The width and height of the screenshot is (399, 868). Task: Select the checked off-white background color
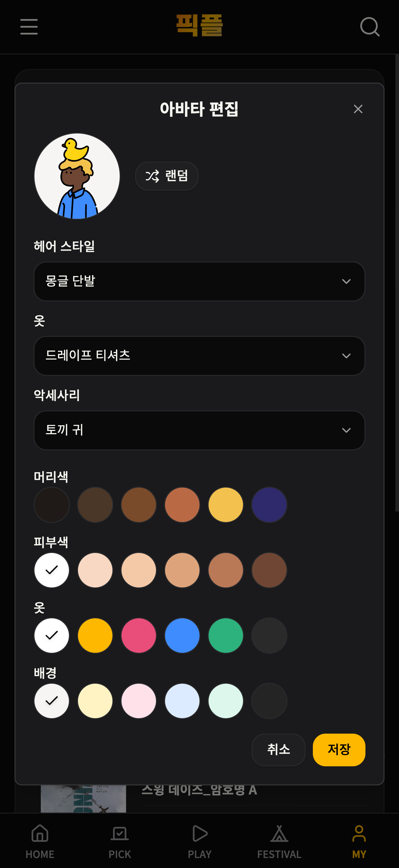(x=52, y=701)
